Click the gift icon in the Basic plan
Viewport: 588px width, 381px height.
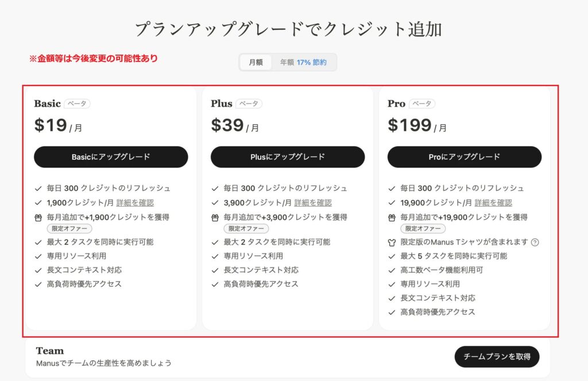click(38, 217)
